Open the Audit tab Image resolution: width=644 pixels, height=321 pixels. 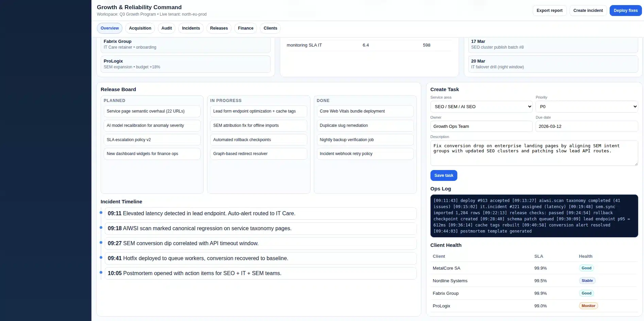point(167,28)
